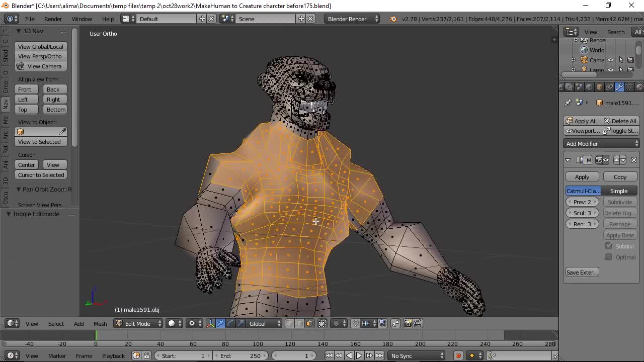Open the keying type diamond selector
This screenshot has height=362, width=644.
(x=475, y=355)
